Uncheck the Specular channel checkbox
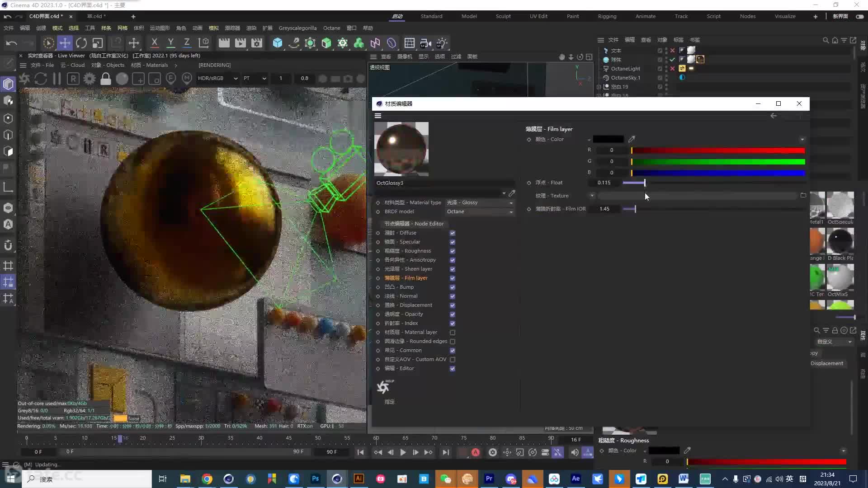This screenshot has width=868, height=488. pos(453,242)
